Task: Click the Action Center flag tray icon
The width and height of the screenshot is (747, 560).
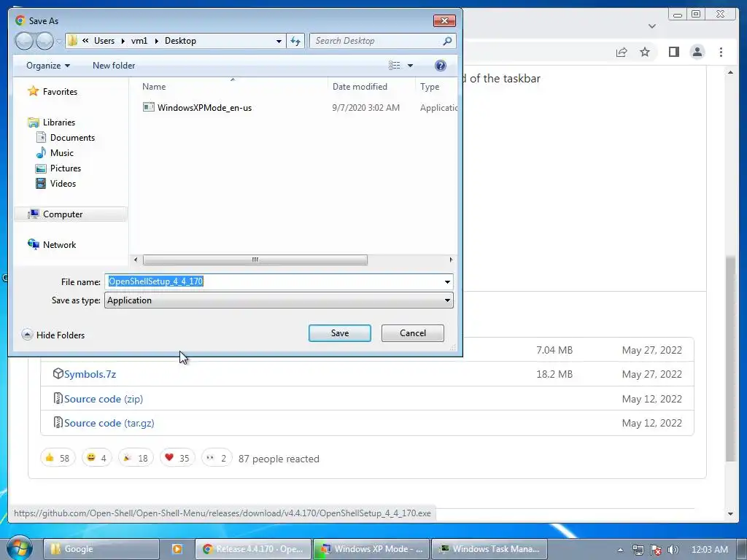Action: 656,550
